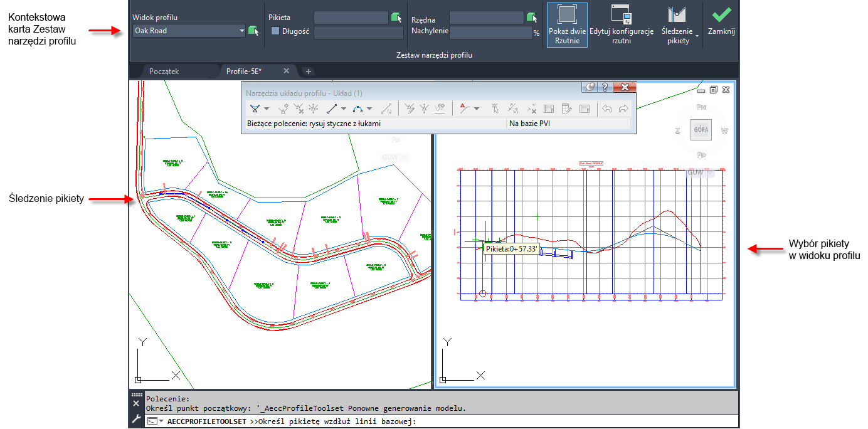The image size is (868, 429).
Task: Expand draw tangents tool dropdown arrow
Action: (267, 109)
